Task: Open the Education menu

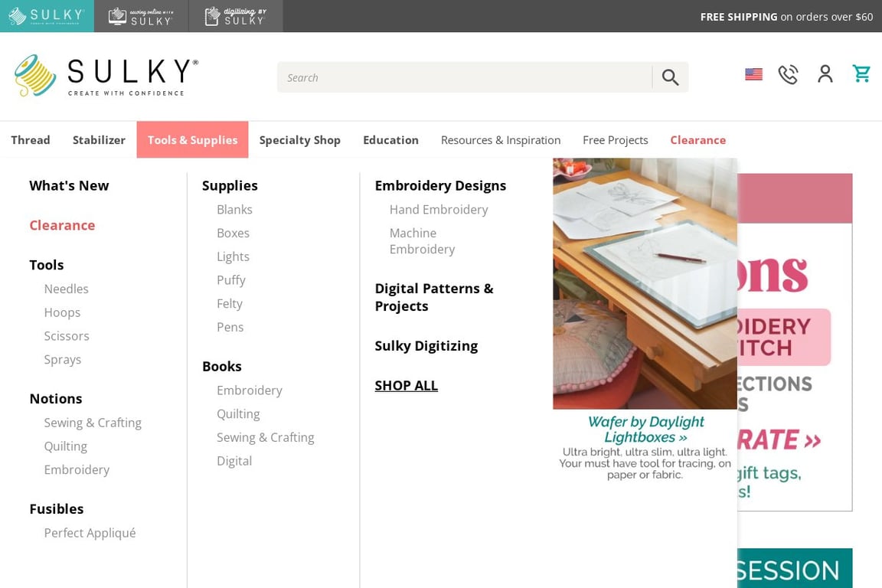Action: tap(391, 139)
